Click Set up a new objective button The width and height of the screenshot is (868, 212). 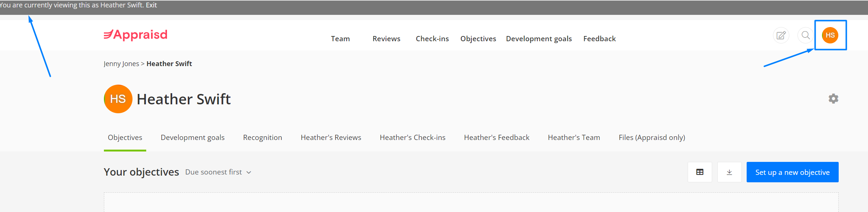[792, 172]
